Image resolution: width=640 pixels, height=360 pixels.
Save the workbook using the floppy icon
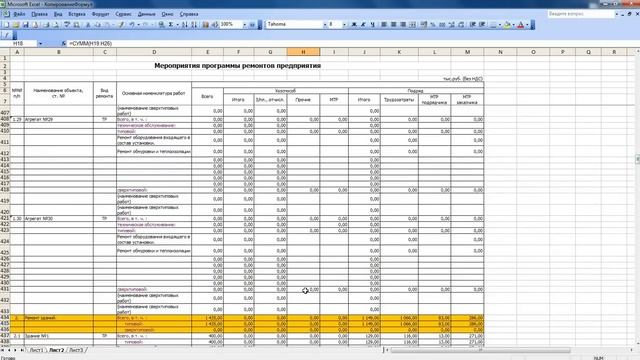pyautogui.click(x=26, y=25)
